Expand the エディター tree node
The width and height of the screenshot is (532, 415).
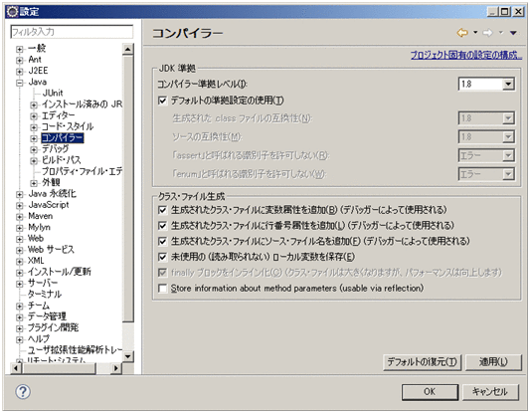[x=33, y=116]
